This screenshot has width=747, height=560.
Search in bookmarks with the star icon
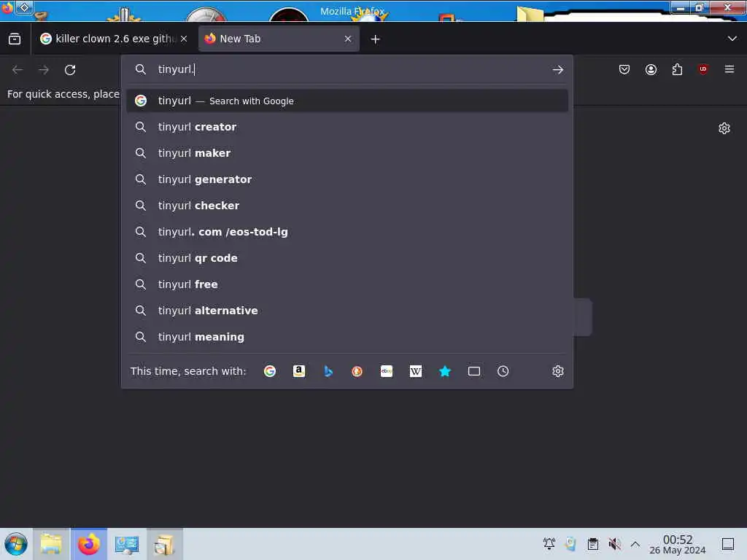click(444, 371)
